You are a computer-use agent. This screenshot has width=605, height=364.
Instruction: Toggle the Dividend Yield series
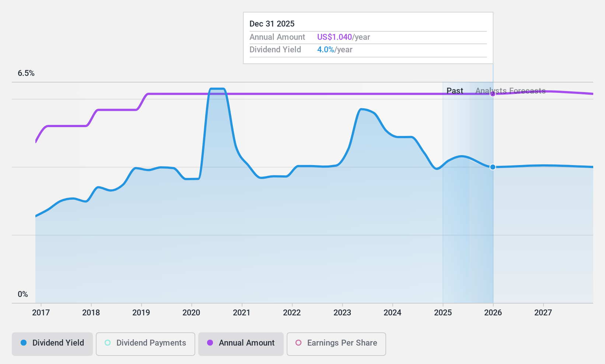(52, 344)
